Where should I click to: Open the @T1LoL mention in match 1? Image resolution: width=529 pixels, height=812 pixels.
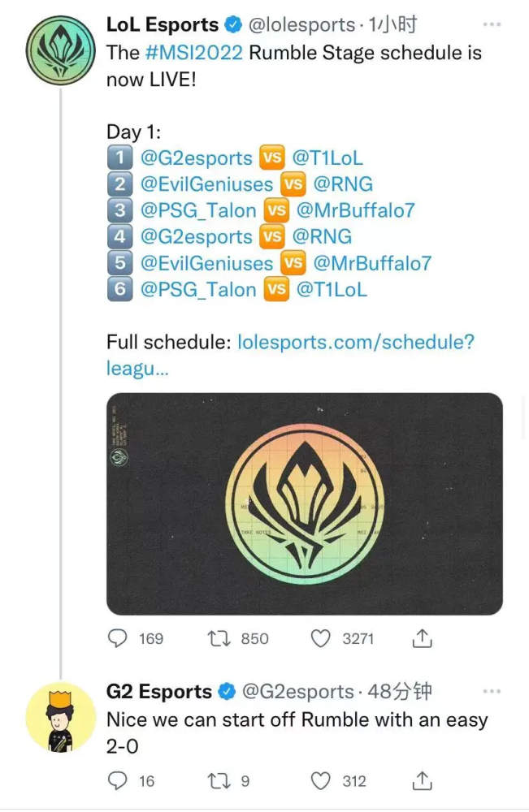(x=327, y=158)
